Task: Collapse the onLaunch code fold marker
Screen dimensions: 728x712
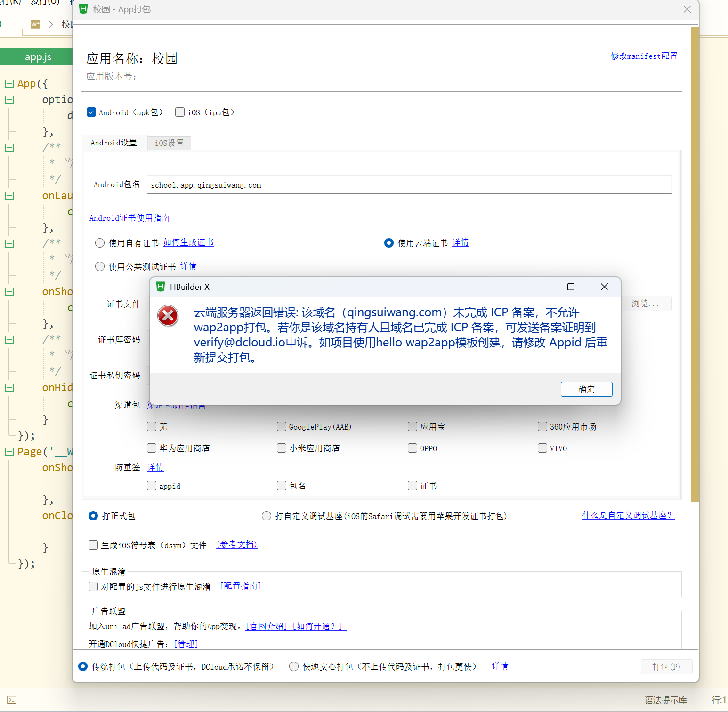Action: [x=9, y=196]
